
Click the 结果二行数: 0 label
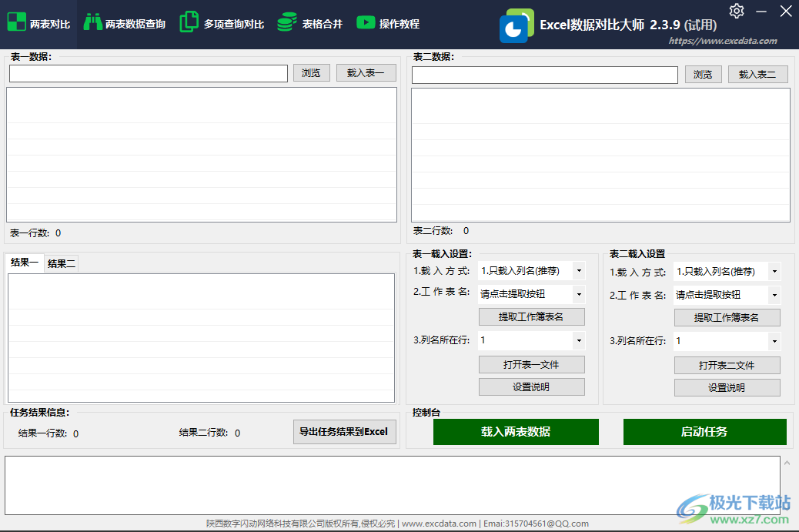(x=209, y=433)
